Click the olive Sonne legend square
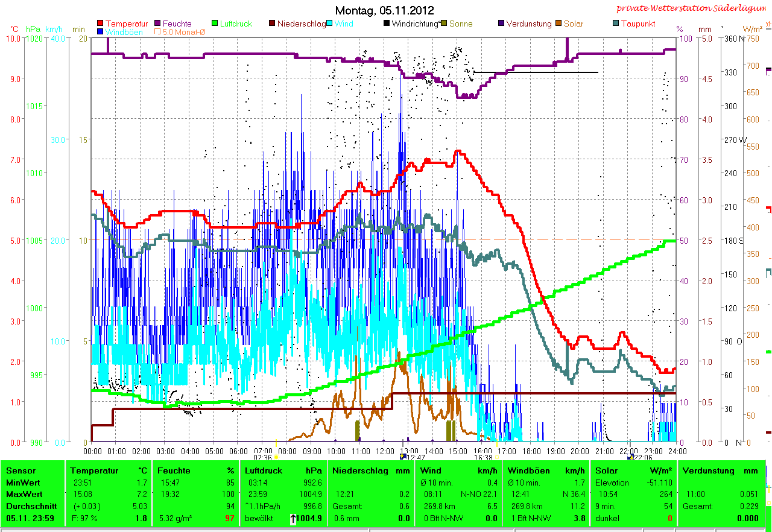 444,24
